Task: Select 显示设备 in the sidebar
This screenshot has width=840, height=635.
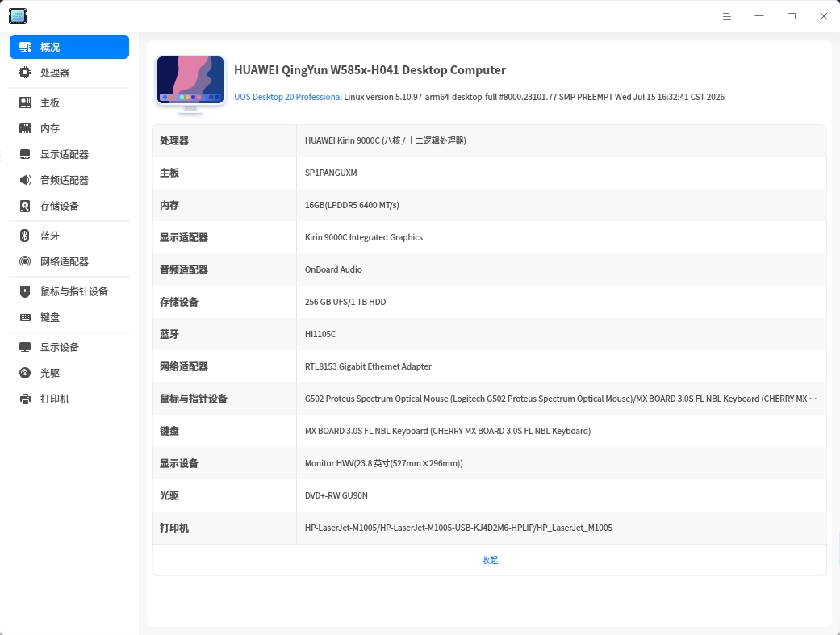Action: pos(69,347)
